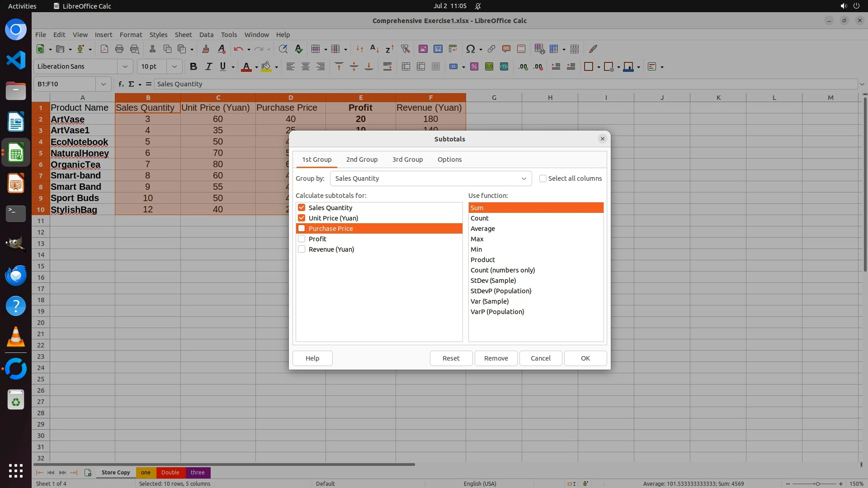Open the Data menu
Viewport: 868px width, 488px height.
click(x=206, y=35)
